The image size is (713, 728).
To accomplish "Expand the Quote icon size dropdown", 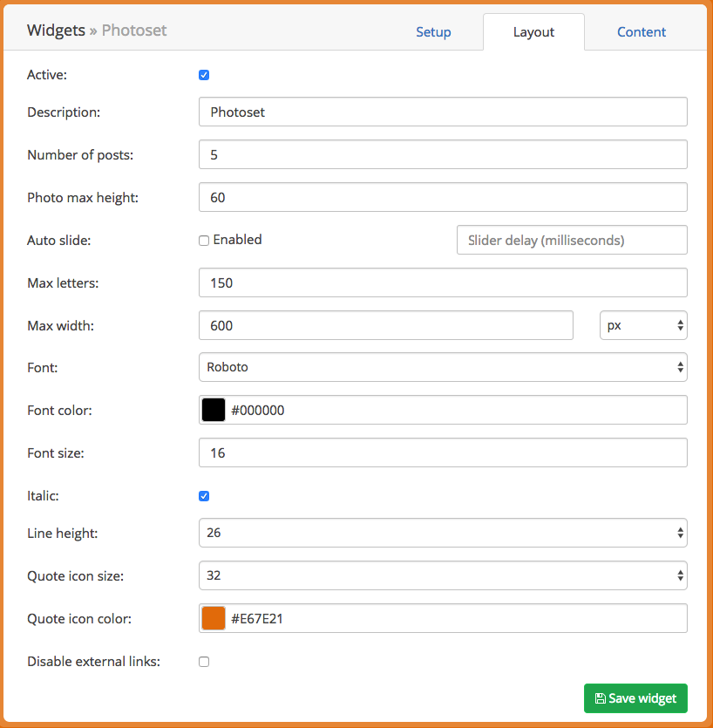I will (x=443, y=575).
